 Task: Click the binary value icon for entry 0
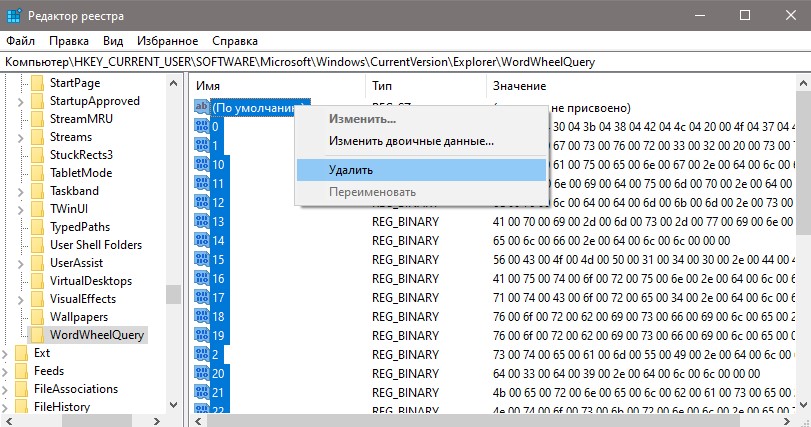(x=201, y=126)
